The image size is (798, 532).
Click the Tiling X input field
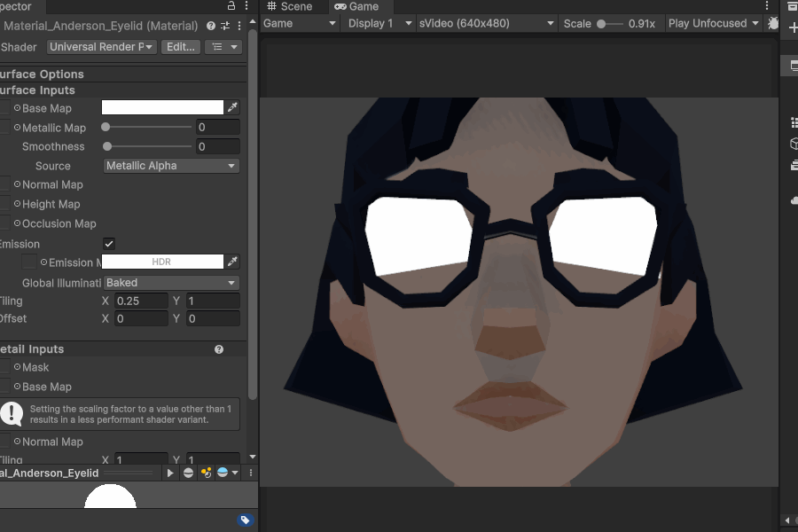click(x=141, y=301)
